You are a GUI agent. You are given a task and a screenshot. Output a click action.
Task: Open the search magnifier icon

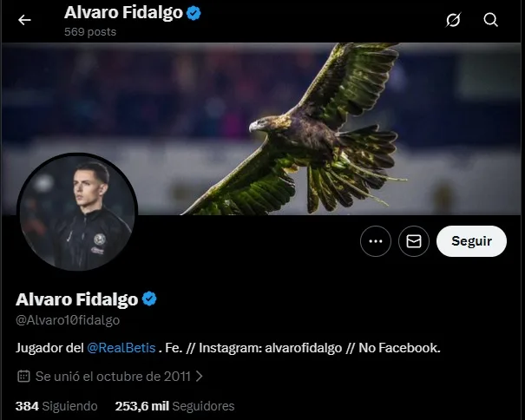490,20
